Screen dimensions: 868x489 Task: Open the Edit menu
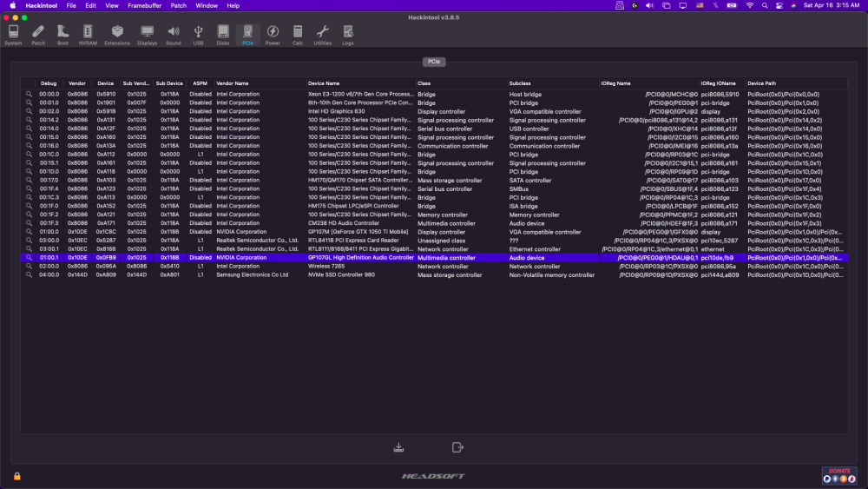(91, 5)
